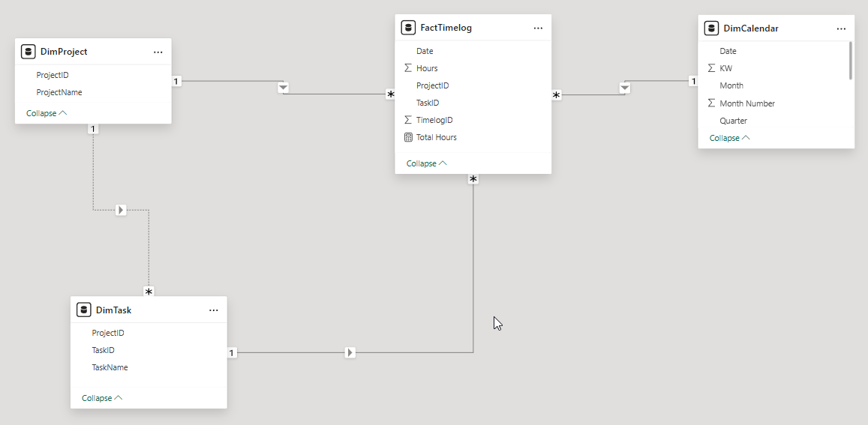The width and height of the screenshot is (868, 425).
Task: Click the FactTimelog table database icon
Action: [x=408, y=28]
